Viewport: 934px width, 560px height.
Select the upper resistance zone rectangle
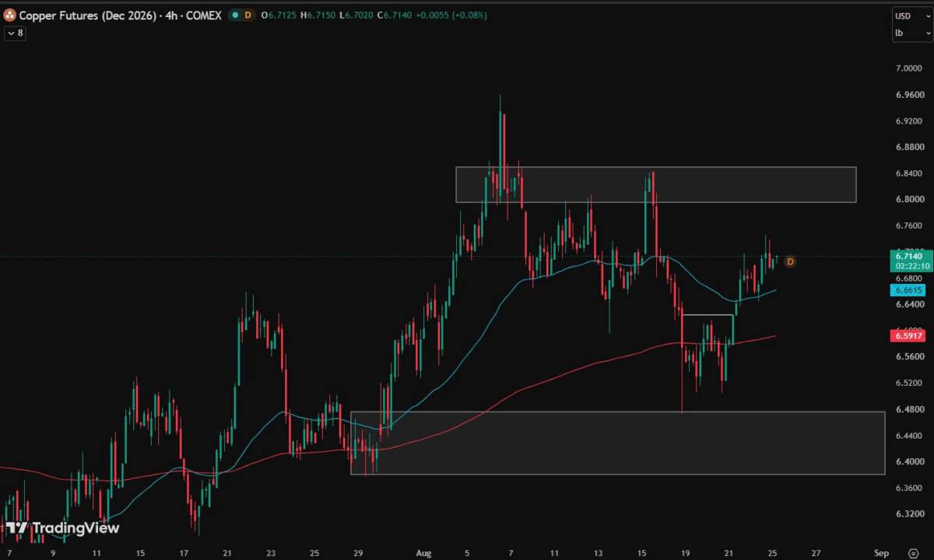pos(655,184)
